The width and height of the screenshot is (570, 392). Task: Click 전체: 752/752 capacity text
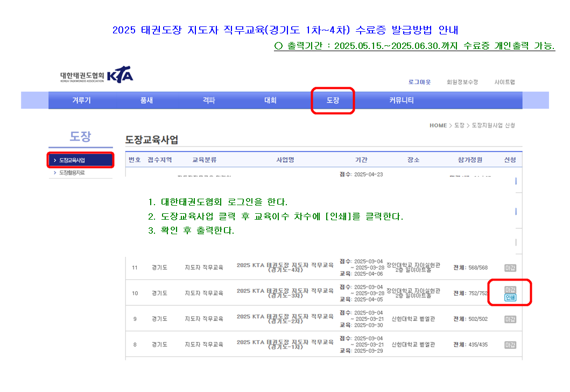pyautogui.click(x=470, y=293)
